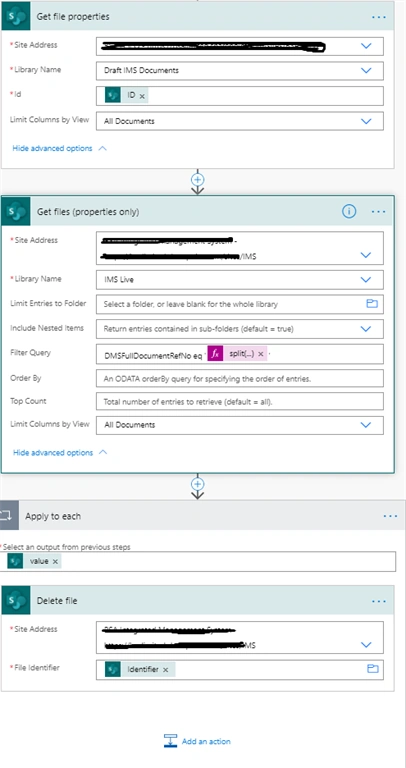Click the Order By input field
The height and width of the screenshot is (768, 406).
240,379
